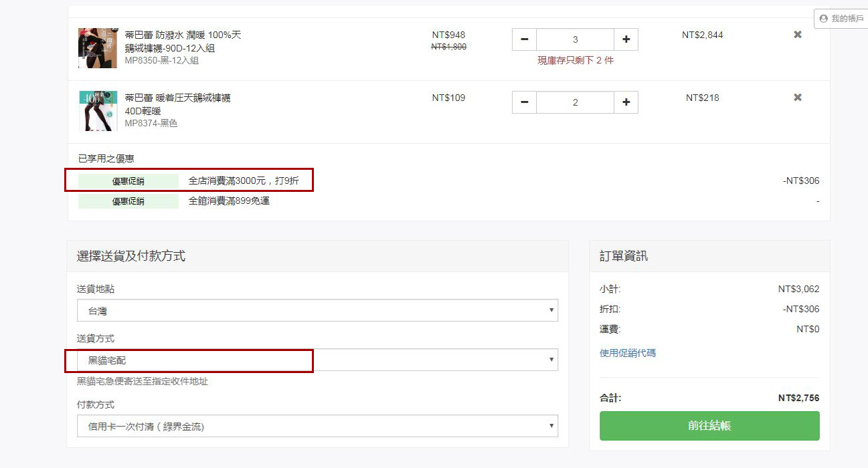868x468 pixels.
Task: Open the 90D-12入組 product thumbnail
Action: pyautogui.click(x=97, y=48)
